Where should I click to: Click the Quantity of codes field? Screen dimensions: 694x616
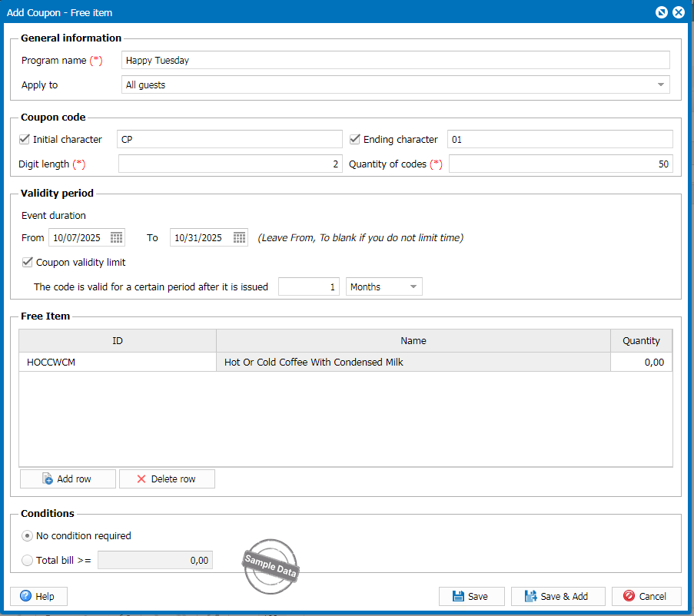coord(560,164)
